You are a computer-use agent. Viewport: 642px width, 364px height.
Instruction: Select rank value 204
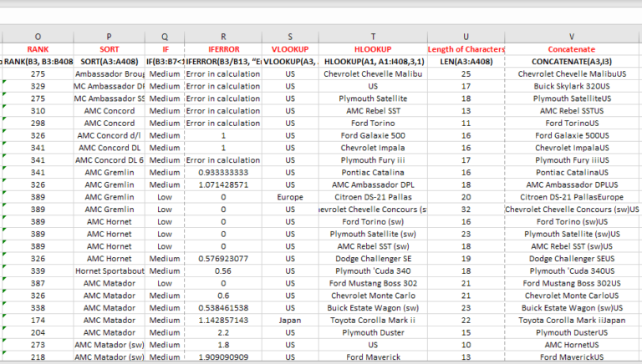point(38,332)
